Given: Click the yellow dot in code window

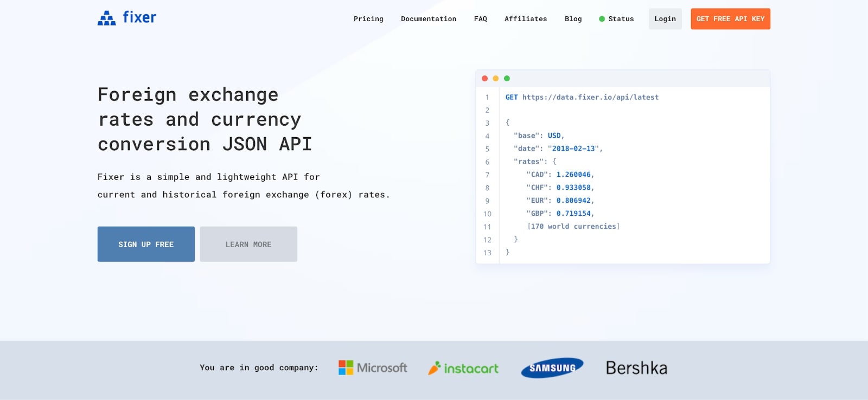Looking at the screenshot, I should tap(496, 79).
